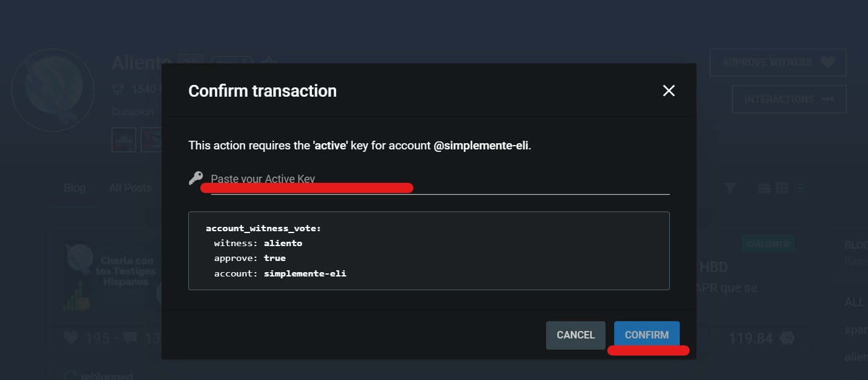Switch to the grid view layout icon

(781, 188)
